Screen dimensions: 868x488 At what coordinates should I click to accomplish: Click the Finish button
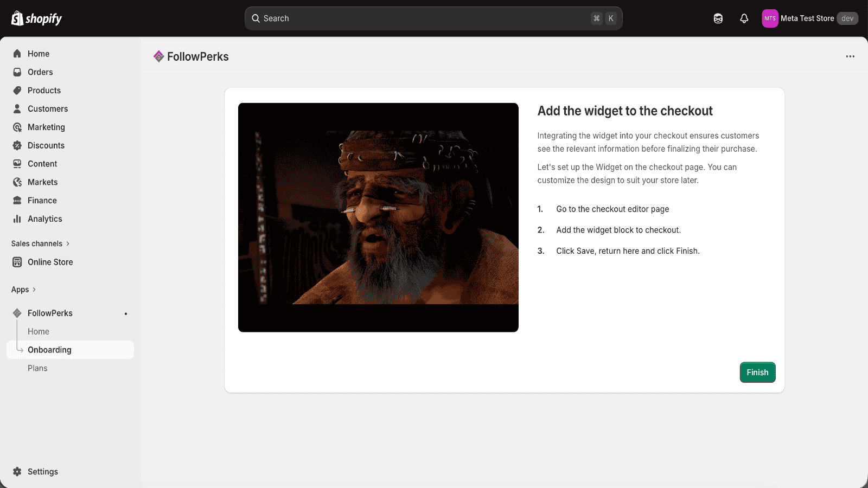pyautogui.click(x=757, y=373)
